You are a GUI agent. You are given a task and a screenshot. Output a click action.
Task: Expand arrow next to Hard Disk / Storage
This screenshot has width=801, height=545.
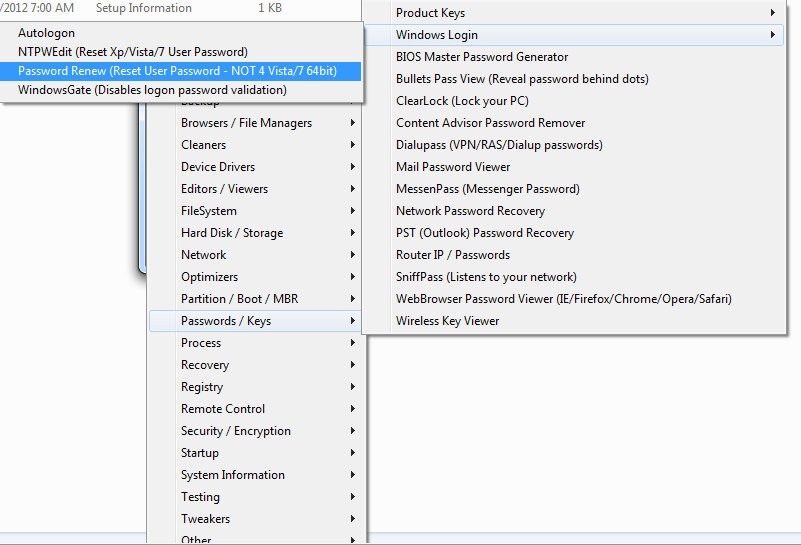click(352, 232)
